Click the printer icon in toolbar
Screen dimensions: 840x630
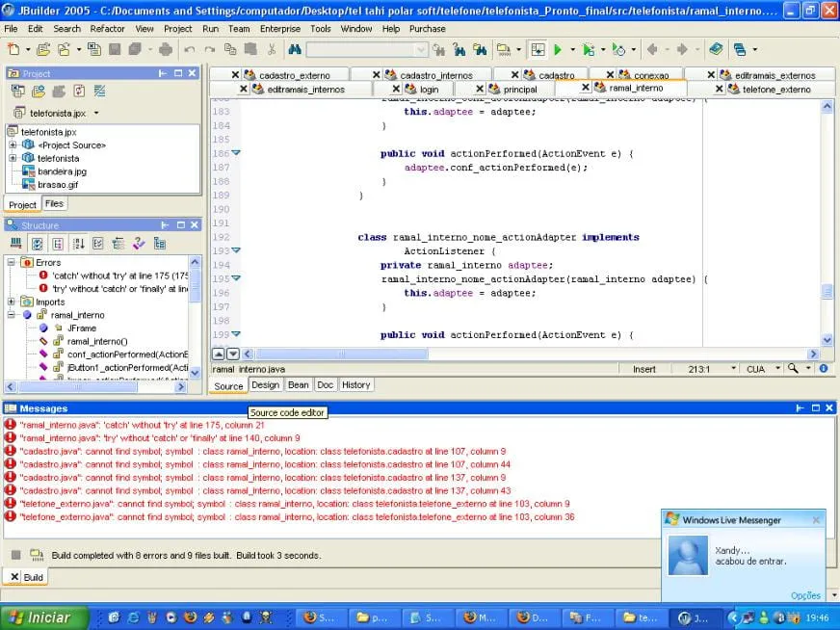coord(166,49)
